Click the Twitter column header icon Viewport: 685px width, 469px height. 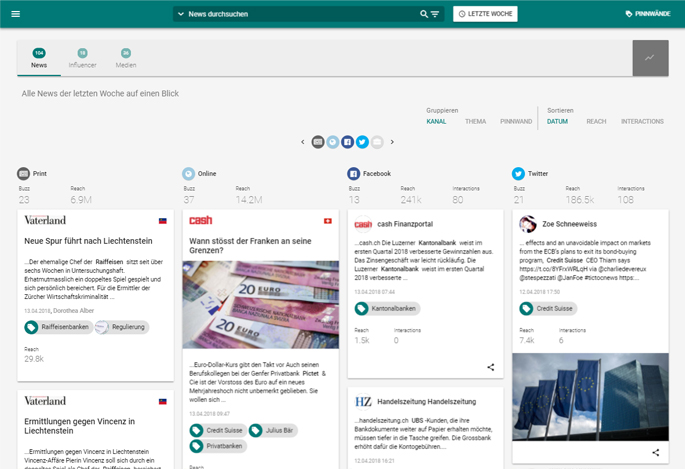(518, 173)
